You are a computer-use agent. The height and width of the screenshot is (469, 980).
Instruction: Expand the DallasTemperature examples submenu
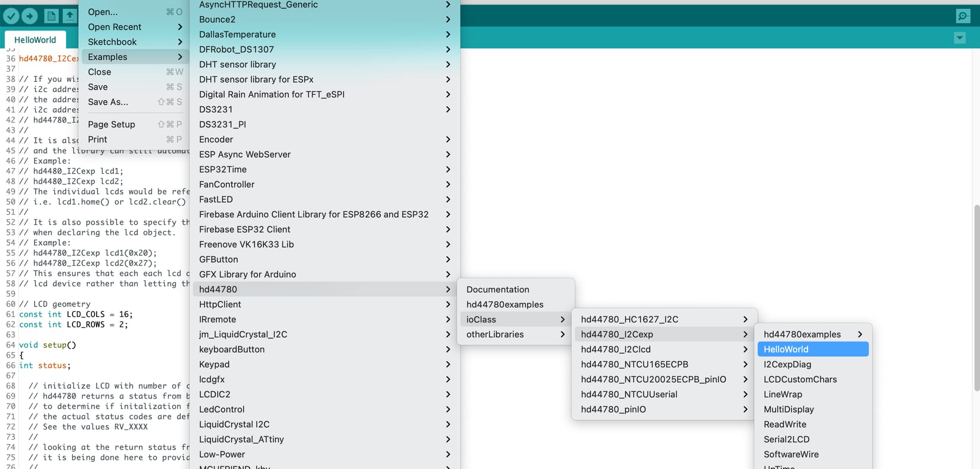click(x=325, y=34)
